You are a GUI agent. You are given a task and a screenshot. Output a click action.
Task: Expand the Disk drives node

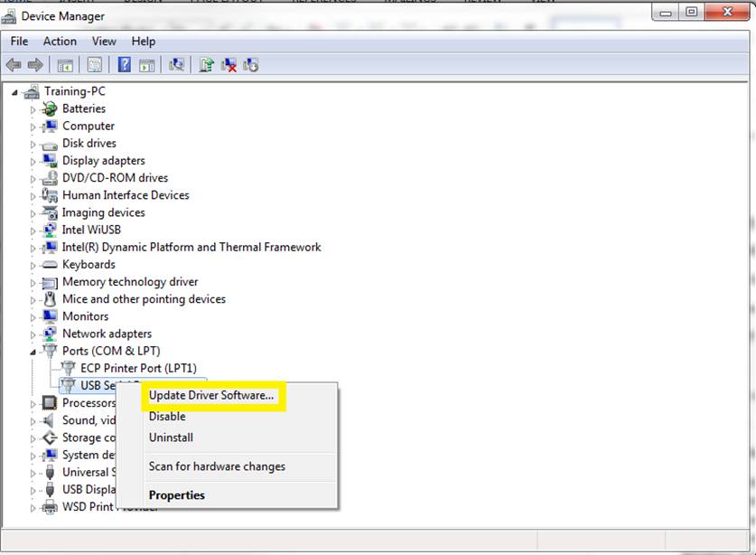pos(33,144)
